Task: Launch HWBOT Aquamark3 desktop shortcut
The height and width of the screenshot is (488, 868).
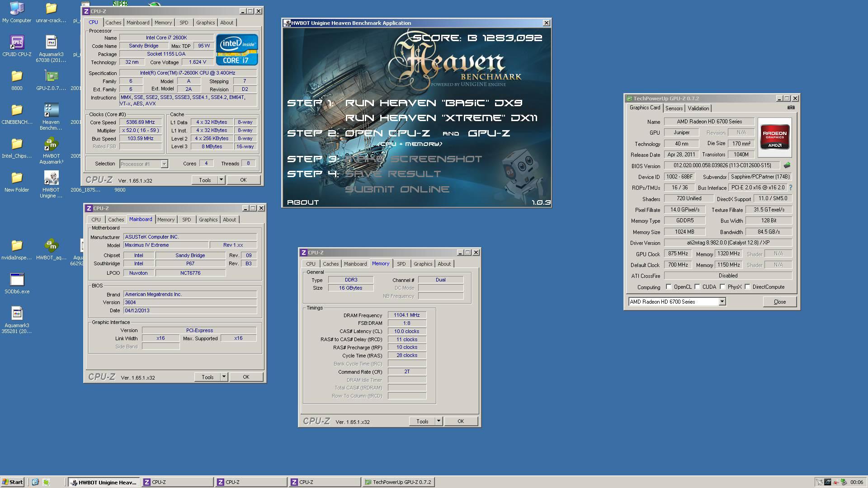Action: (x=51, y=150)
